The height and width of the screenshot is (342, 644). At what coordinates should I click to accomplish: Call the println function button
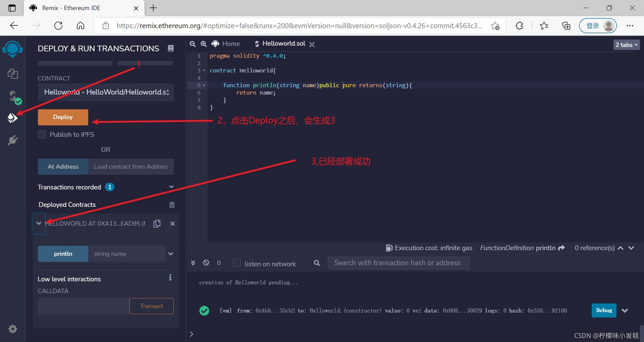click(63, 254)
